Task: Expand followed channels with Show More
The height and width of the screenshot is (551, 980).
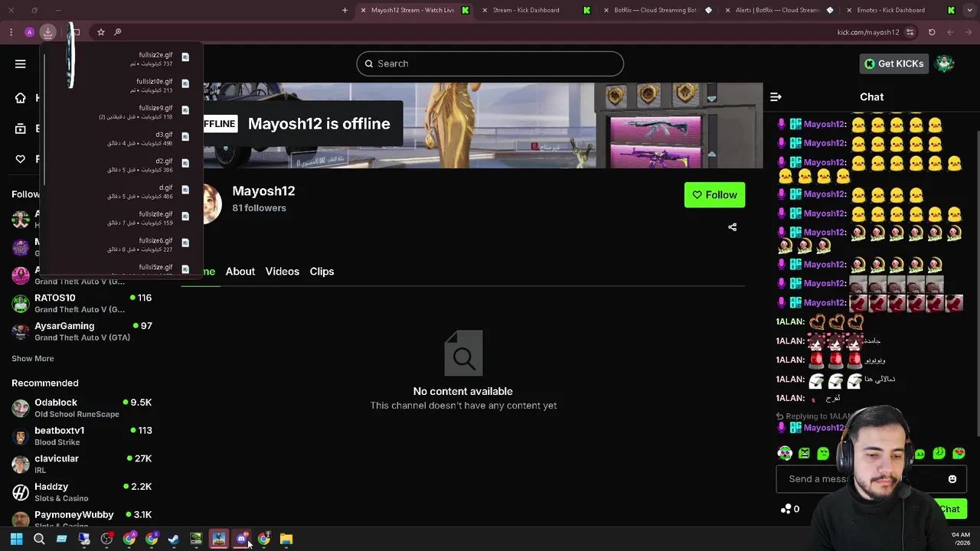Action: [x=33, y=358]
